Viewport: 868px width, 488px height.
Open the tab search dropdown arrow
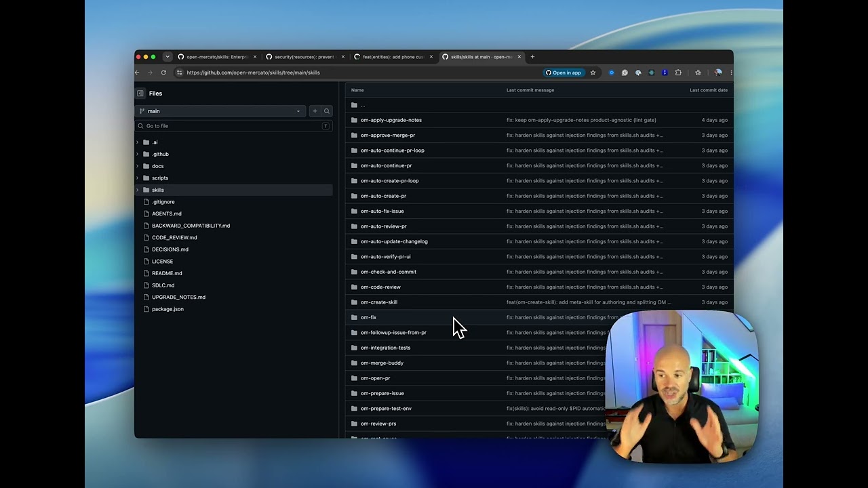(x=167, y=57)
